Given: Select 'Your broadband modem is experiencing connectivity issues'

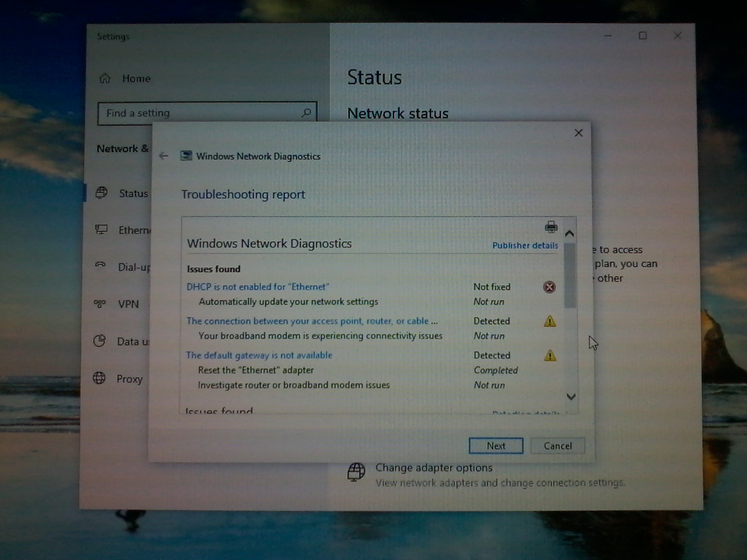Looking at the screenshot, I should coord(320,336).
